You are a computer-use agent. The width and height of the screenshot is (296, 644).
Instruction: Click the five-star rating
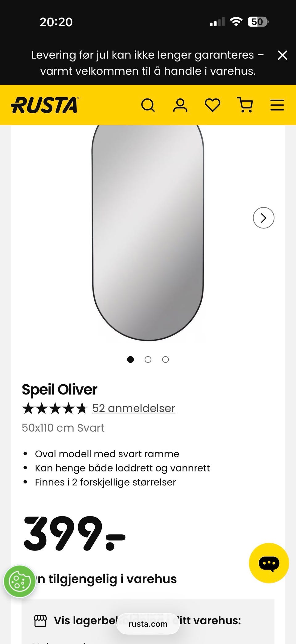[x=55, y=408]
